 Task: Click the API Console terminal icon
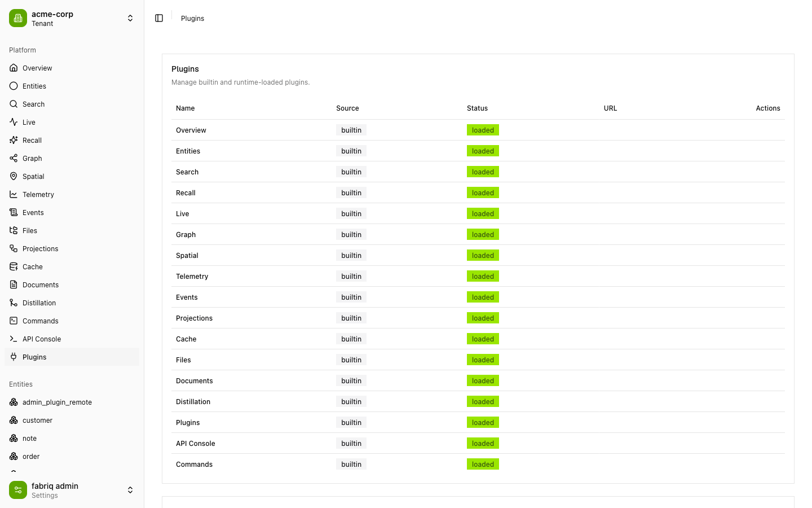pos(14,339)
